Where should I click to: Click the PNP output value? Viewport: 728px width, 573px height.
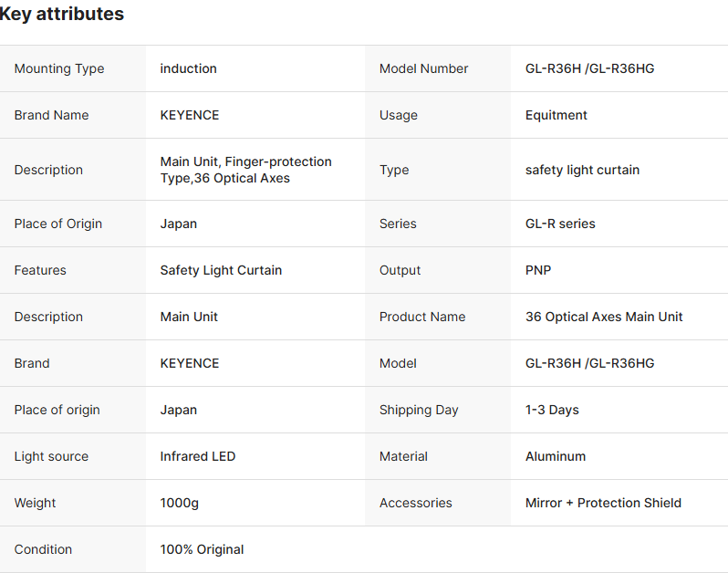click(x=538, y=270)
